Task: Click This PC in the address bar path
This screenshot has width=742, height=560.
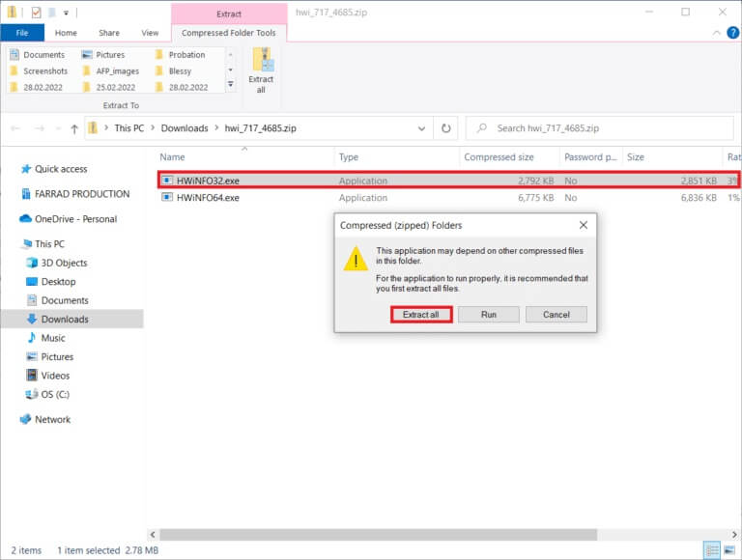Action: (129, 128)
